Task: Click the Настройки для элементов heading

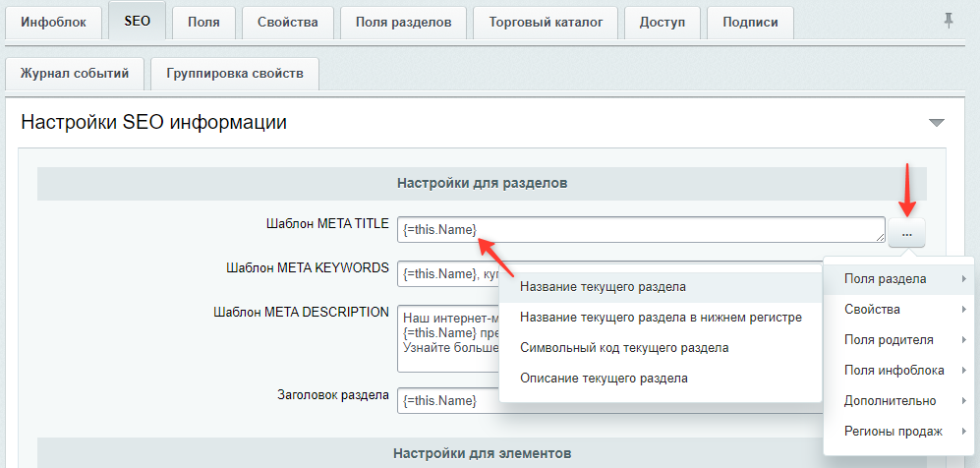Action: coord(482,452)
